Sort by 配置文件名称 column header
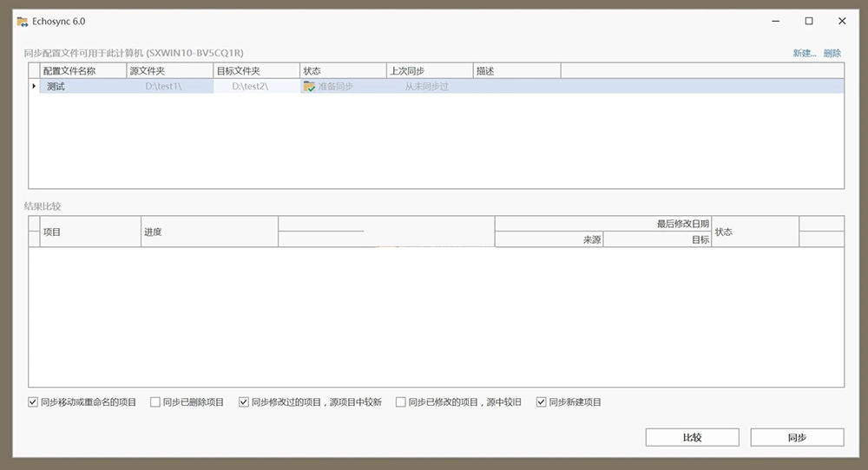 [x=82, y=71]
